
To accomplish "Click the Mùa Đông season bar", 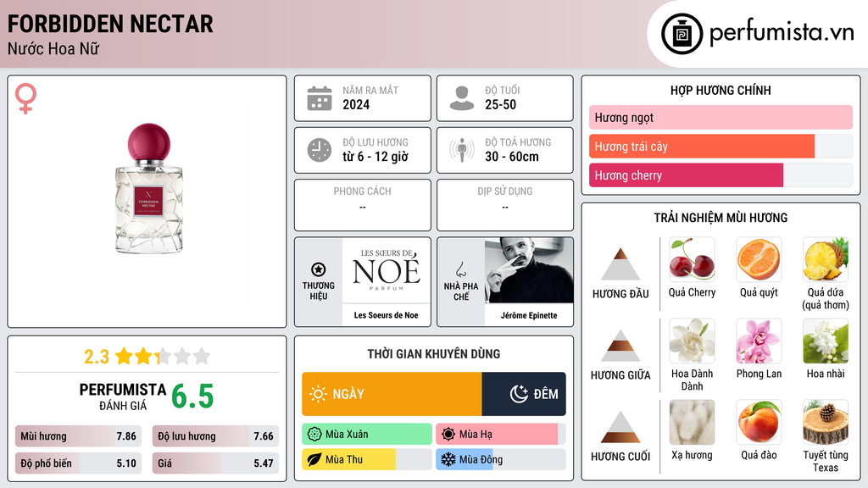I will click(500, 459).
